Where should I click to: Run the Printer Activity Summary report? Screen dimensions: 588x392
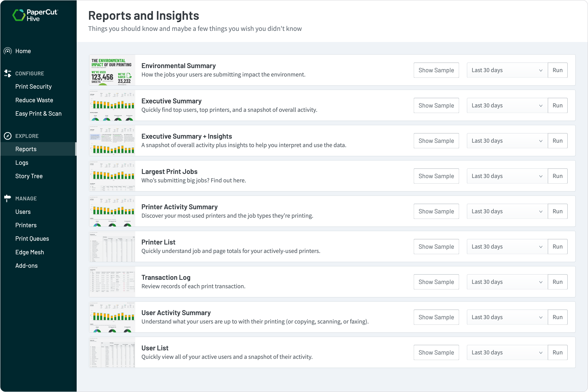coord(558,211)
